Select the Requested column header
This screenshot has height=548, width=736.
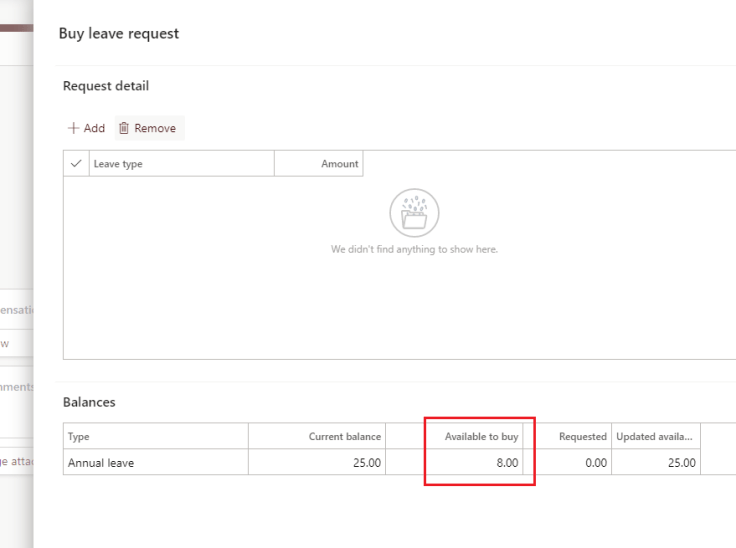click(x=582, y=437)
